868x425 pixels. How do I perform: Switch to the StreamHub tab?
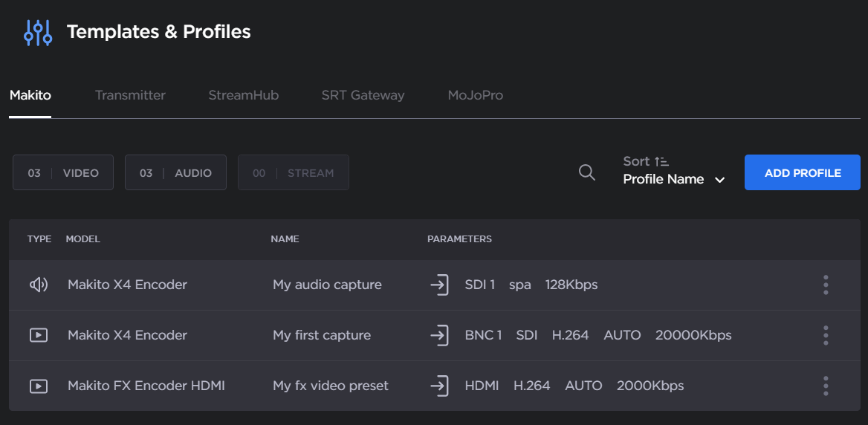243,95
